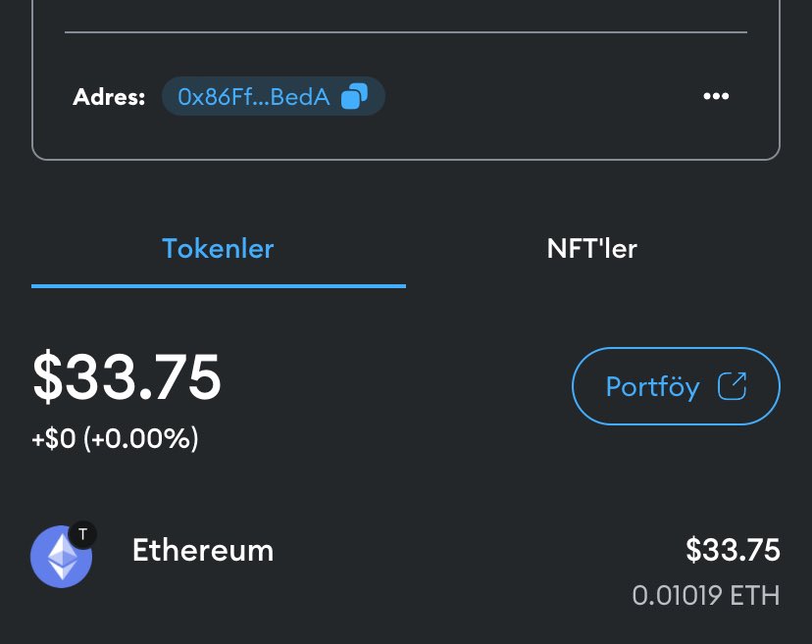Open the Ethereum token name
Image resolution: width=812 pixels, height=644 pixels.
tap(203, 550)
